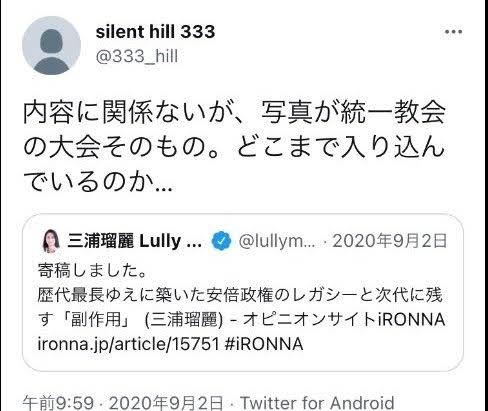Click the main tweet text about 統一教会
488x411 pixels.
click(x=234, y=147)
